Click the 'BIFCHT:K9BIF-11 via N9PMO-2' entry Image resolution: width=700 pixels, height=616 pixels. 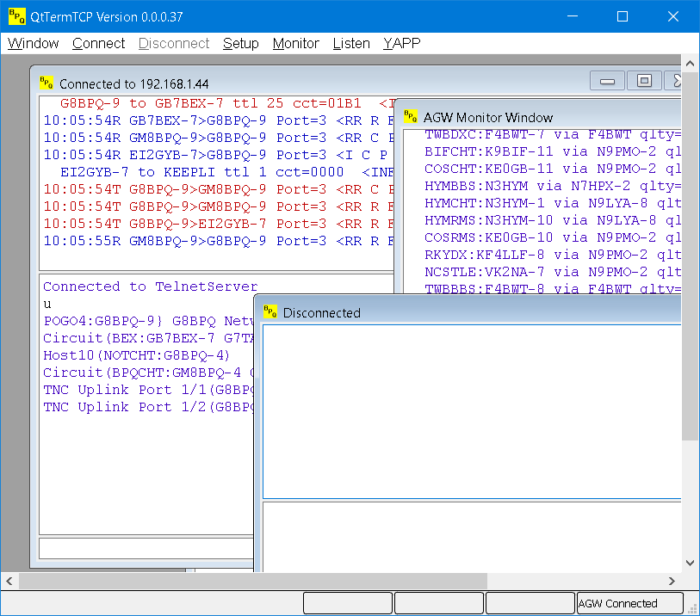(x=553, y=151)
